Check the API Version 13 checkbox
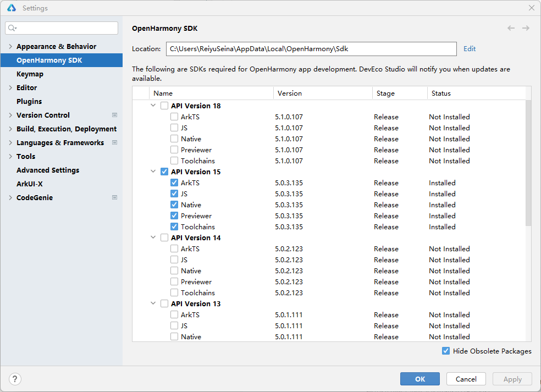541x392 pixels. (x=164, y=303)
